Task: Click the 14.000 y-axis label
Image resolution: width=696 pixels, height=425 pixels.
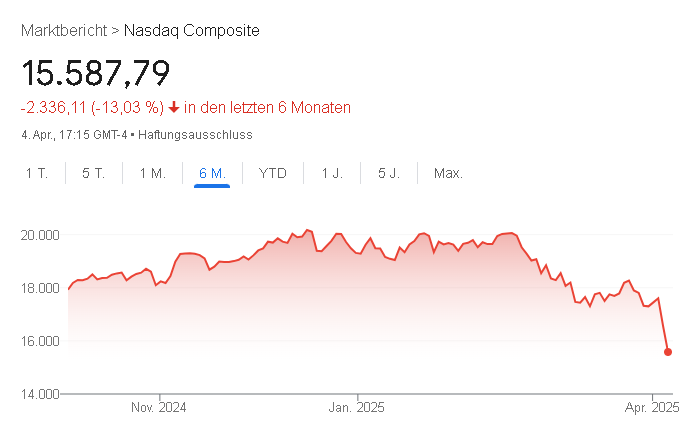Action: (42, 393)
